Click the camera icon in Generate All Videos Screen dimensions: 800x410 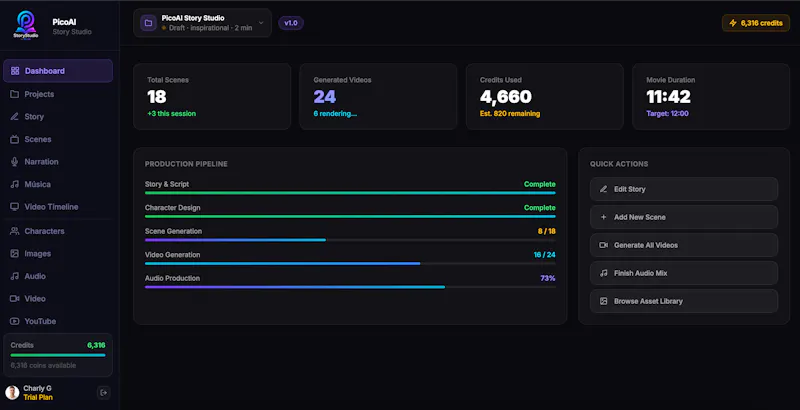tap(604, 245)
